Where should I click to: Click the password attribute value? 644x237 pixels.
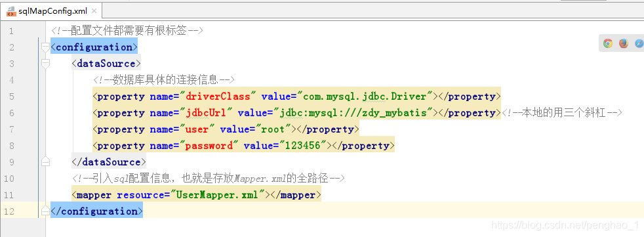tap(209, 146)
